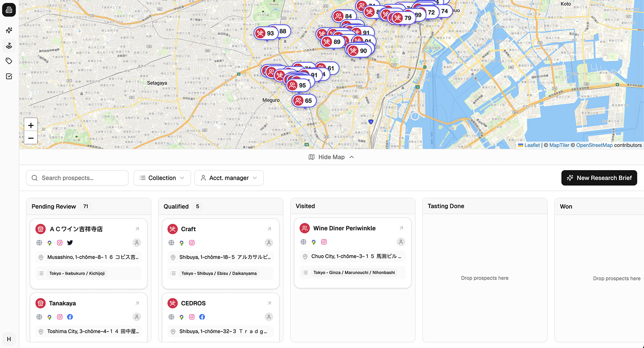Screen dimensions: 644x348
Task: Open Google Maps link for Wine Diner Periwinkle
Action: (314, 242)
